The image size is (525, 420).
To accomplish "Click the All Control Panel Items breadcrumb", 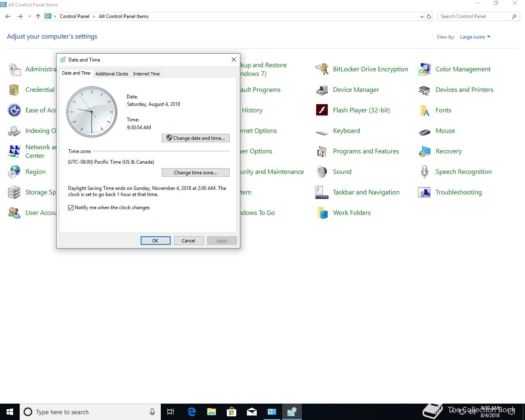I will (x=123, y=16).
